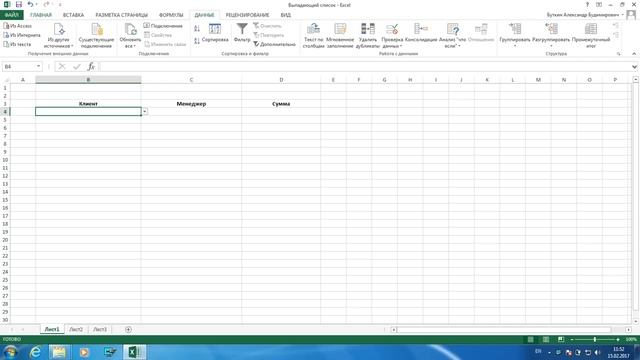Viewport: 640px width, 360px height.
Task: Switch to Page Break Preview in status bar
Action: click(x=561, y=340)
